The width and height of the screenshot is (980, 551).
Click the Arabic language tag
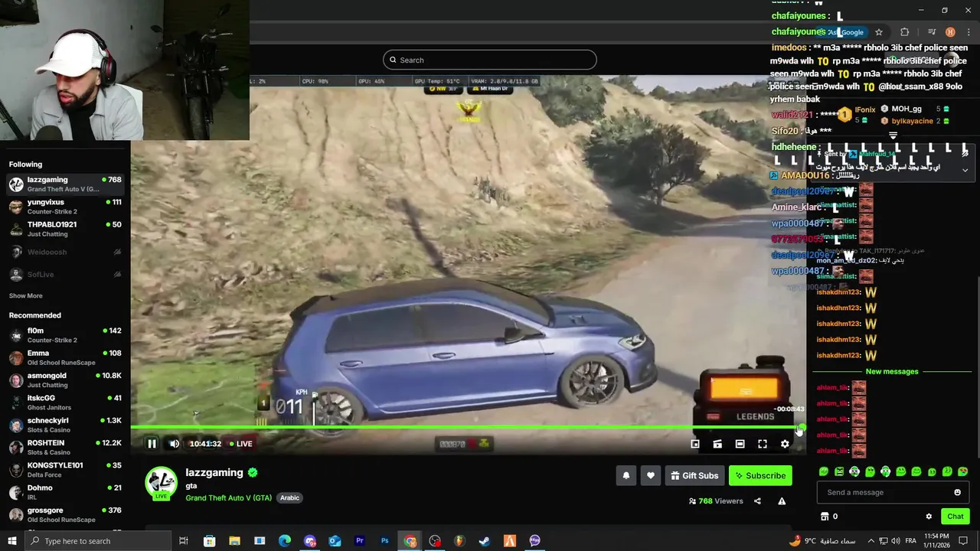pos(289,497)
